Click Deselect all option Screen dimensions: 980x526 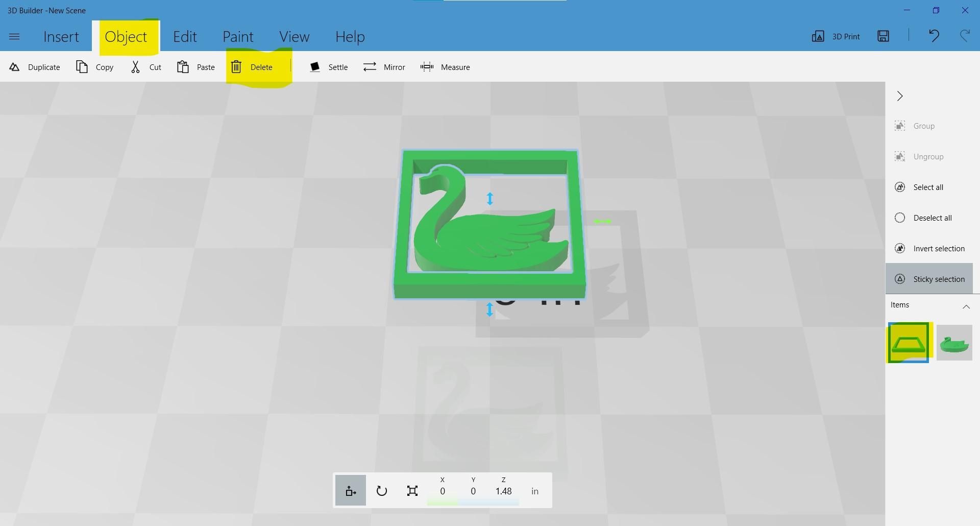(x=929, y=218)
